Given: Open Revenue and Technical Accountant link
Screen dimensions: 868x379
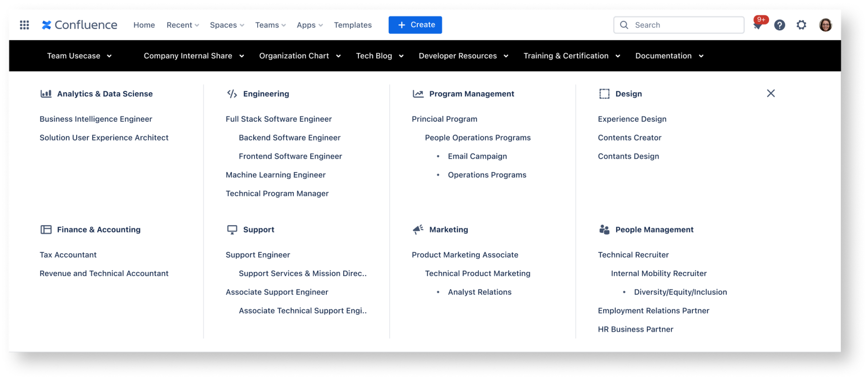Looking at the screenshot, I should 104,273.
